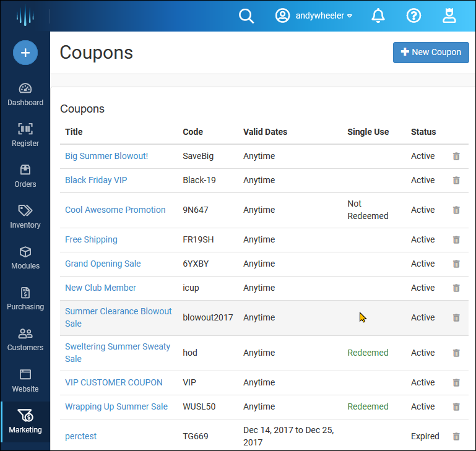
Task: Open Sweltering Summer Sweaty Sale coupon
Action: point(118,353)
